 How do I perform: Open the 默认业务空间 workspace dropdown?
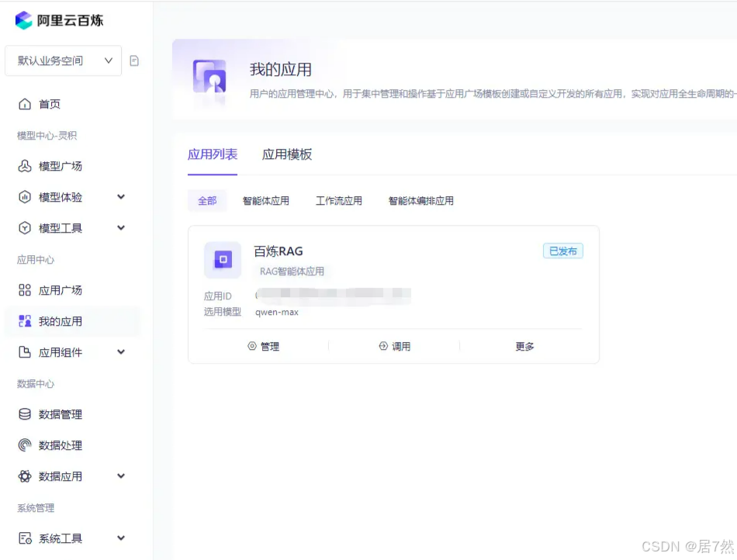(x=63, y=60)
